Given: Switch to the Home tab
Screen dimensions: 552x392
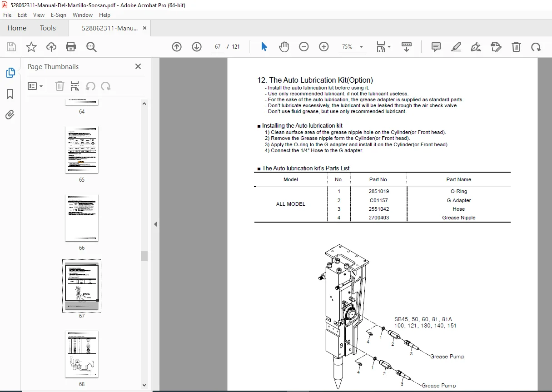Looking at the screenshot, I should click(x=17, y=28).
